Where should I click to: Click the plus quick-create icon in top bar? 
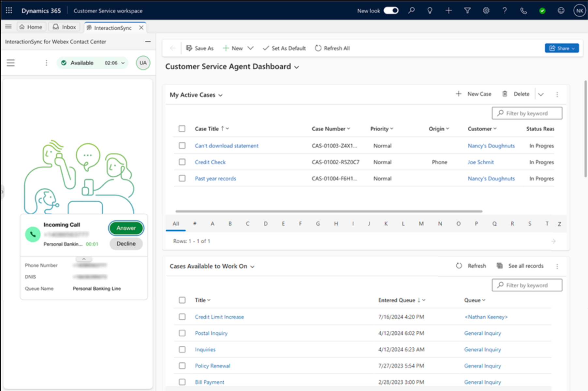pos(449,10)
